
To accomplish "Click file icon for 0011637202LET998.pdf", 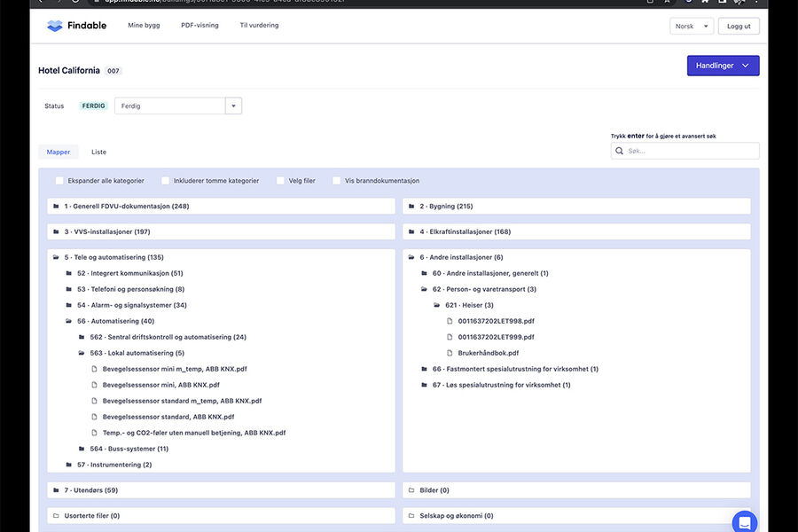I will click(x=450, y=321).
